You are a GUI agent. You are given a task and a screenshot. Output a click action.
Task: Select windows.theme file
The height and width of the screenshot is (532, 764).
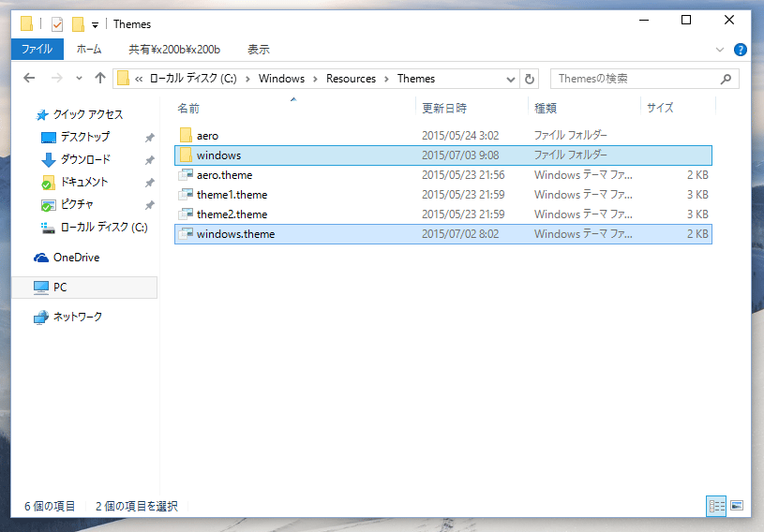click(x=443, y=234)
